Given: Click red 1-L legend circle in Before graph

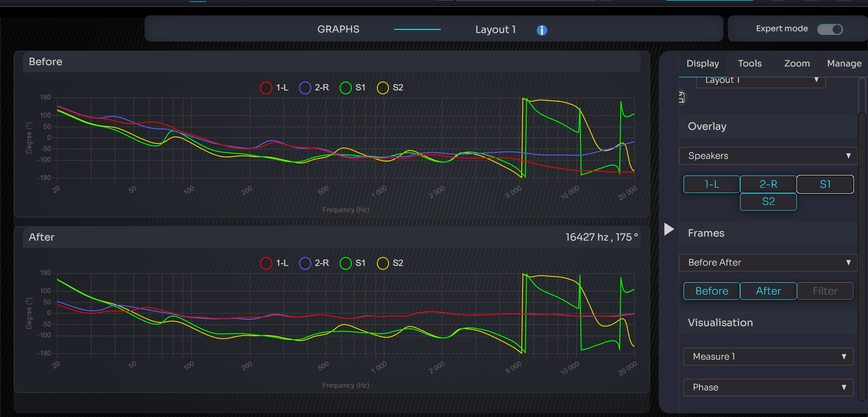Looking at the screenshot, I should pos(266,88).
